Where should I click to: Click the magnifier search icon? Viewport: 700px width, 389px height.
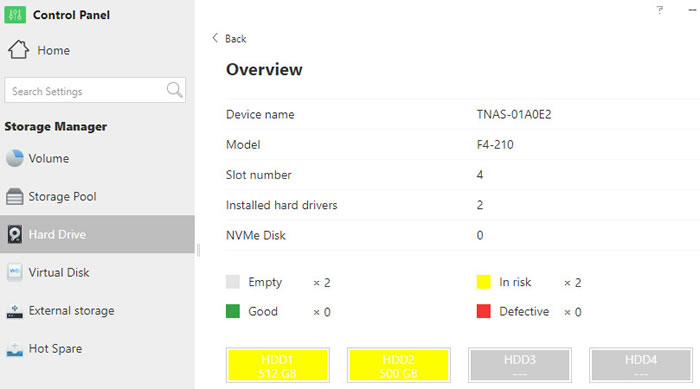point(174,90)
